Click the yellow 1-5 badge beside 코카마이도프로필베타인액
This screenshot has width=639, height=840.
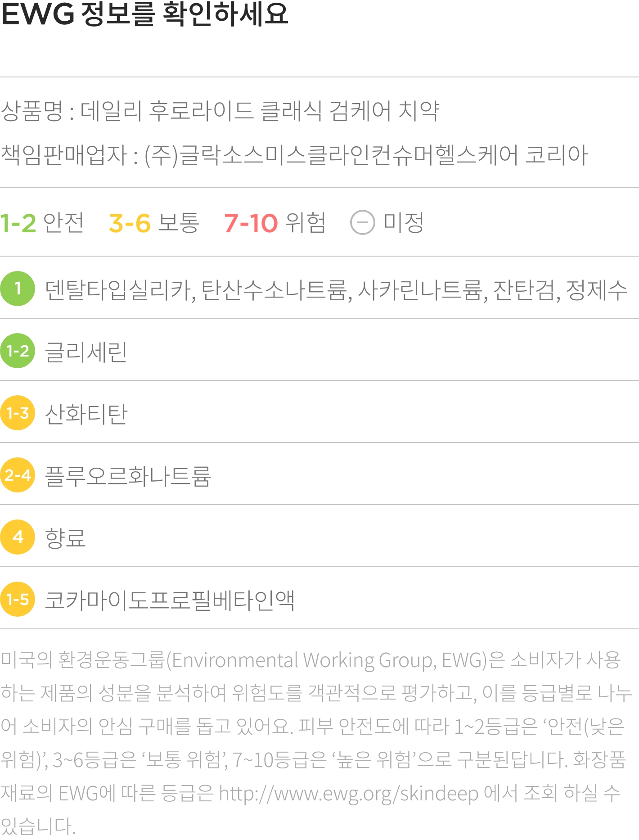tap(18, 599)
